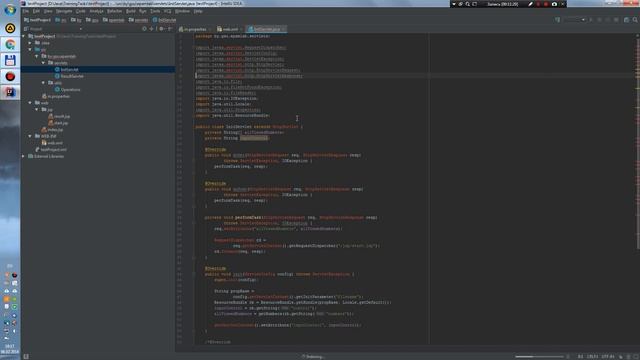Viewport: 640px width, 360px height.
Task: Stop the recording with the red circle button
Action: (546, 4)
